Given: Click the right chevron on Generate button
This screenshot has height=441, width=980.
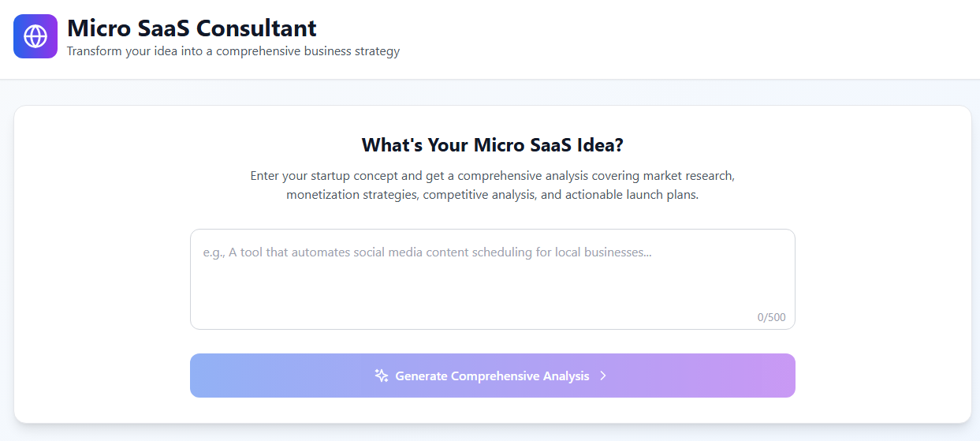Looking at the screenshot, I should [x=603, y=376].
